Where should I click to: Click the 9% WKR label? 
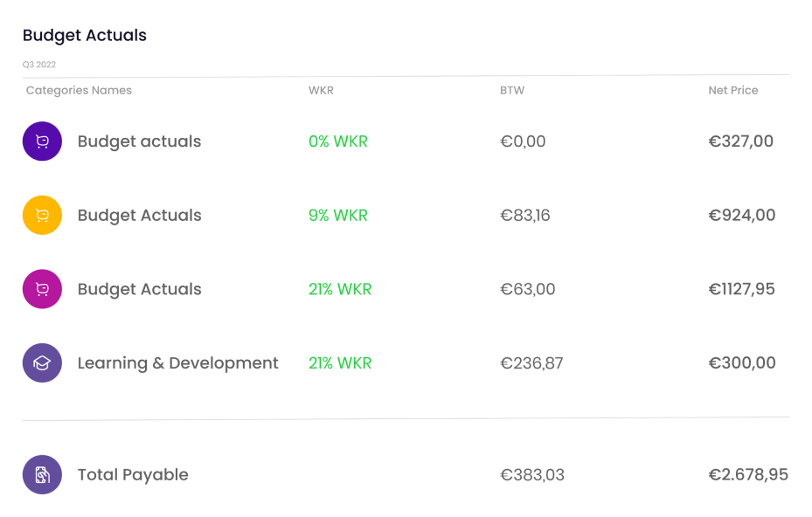click(x=338, y=216)
